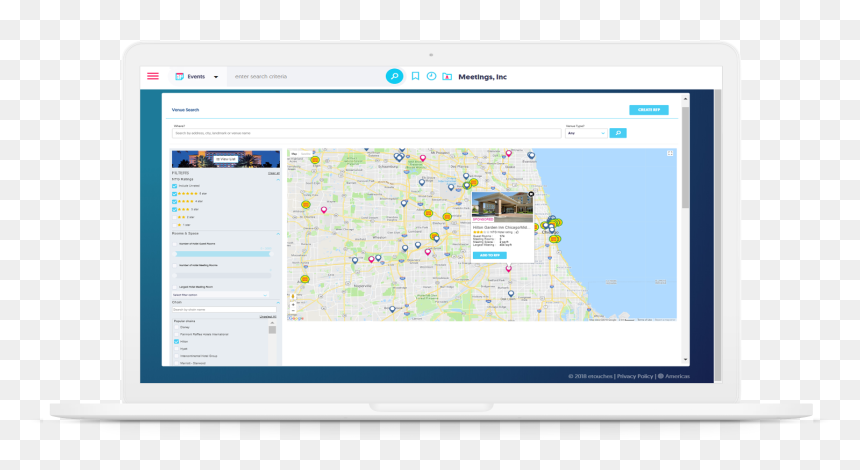Enable Number of Hotel Guest Rooms filter
860x470 pixels.
click(175, 244)
